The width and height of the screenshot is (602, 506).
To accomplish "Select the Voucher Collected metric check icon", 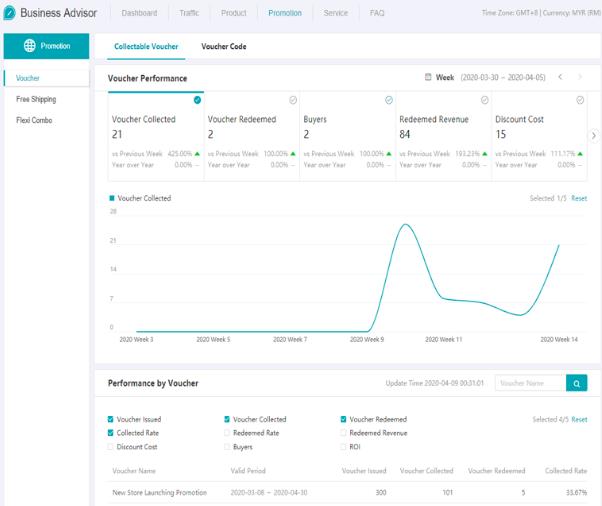I will coord(197,100).
